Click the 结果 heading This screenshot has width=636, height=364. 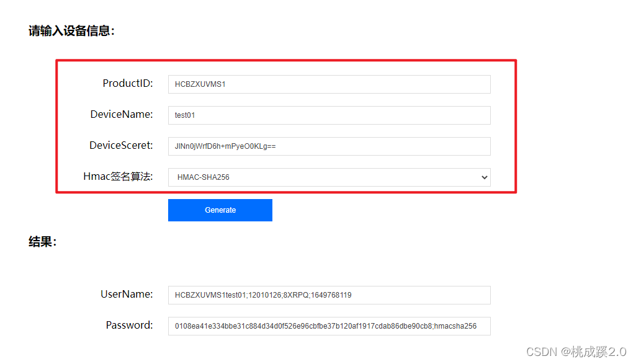tap(42, 242)
